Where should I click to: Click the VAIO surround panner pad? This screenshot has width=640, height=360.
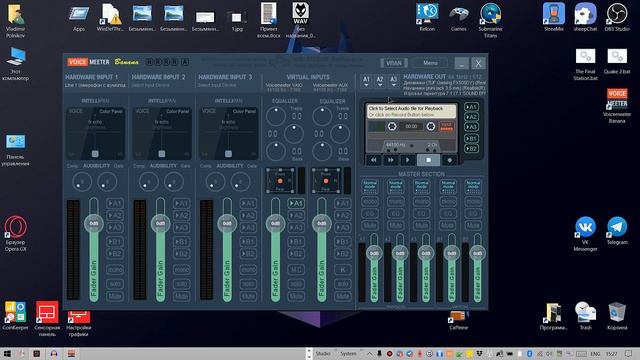280,180
